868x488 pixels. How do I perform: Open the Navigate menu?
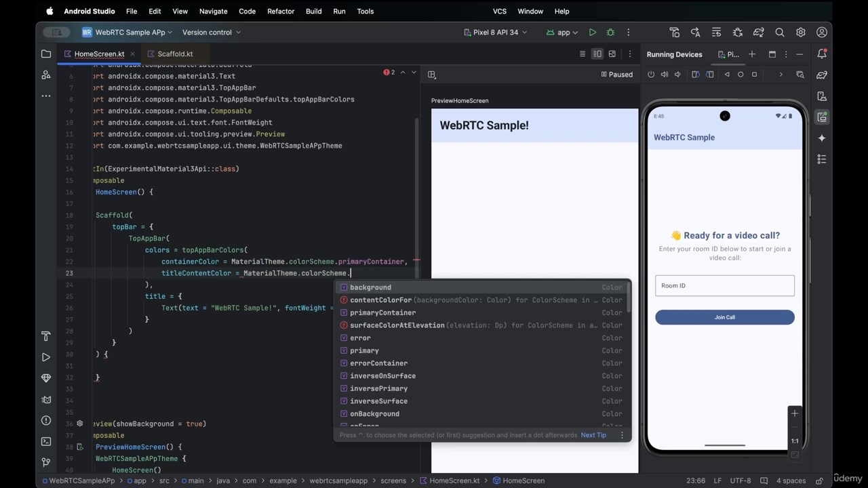tap(214, 12)
